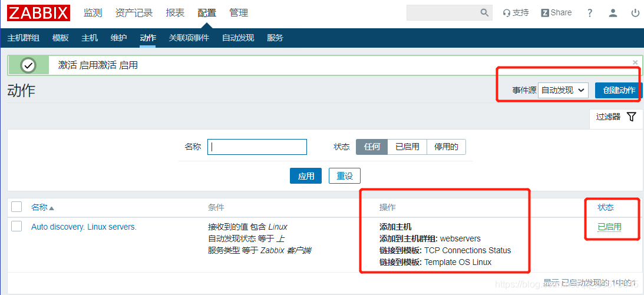Click the 服务类型 等于 Zabbix 客户端 condition
This screenshot has height=295, width=644.
click(x=259, y=250)
